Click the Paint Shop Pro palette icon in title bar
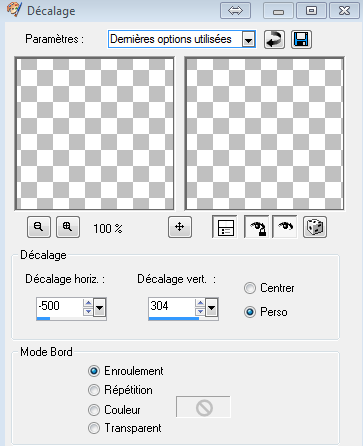This screenshot has width=363, height=446. coord(14,10)
